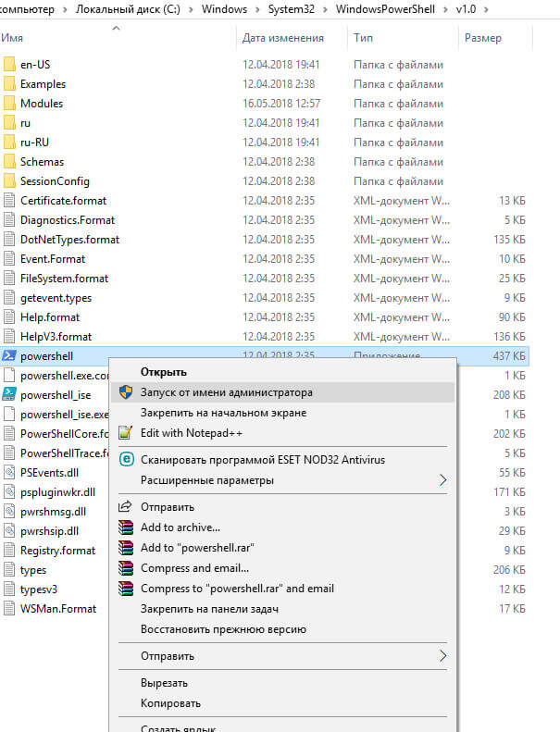Open breadcrumb chevron after Локальный диск (C:)
The width and height of the screenshot is (560, 732).
click(191, 9)
